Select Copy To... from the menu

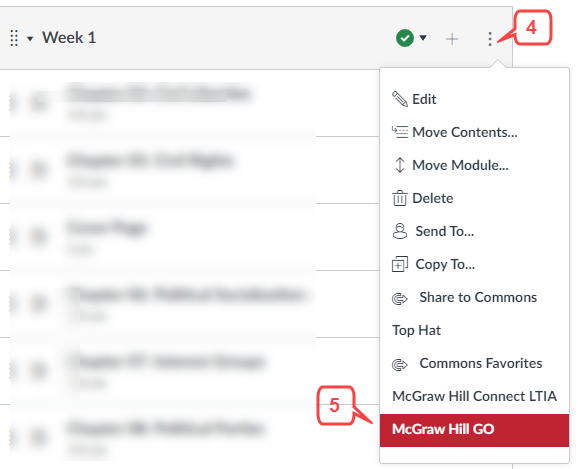pos(445,264)
